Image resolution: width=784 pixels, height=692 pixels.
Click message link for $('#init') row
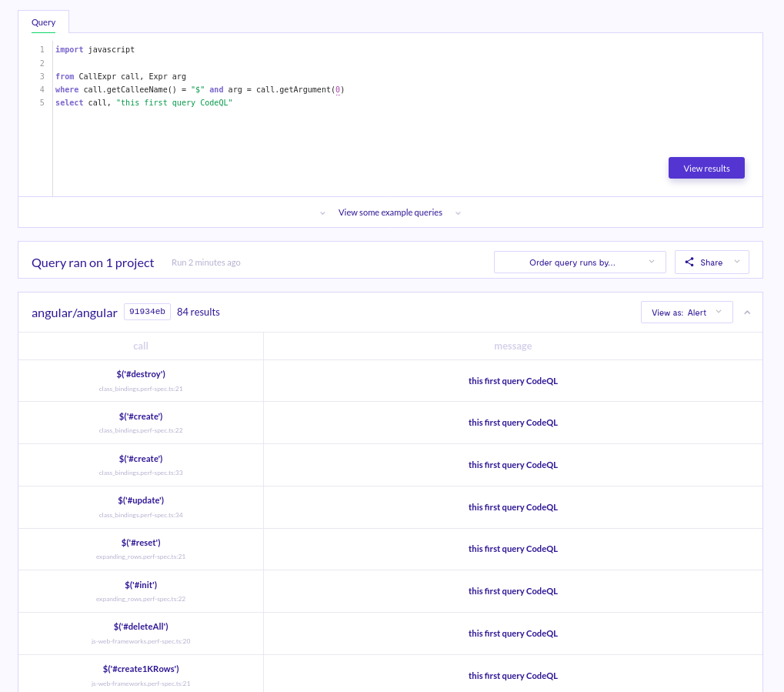coord(512,591)
